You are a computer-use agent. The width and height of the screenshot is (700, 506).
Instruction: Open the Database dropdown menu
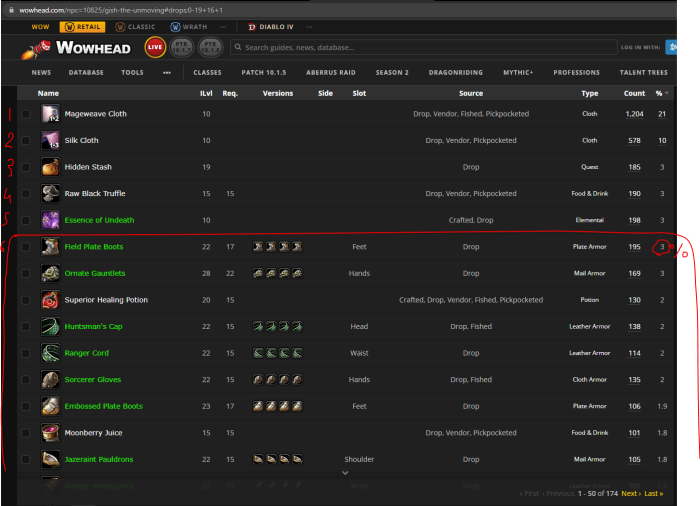pyautogui.click(x=86, y=73)
